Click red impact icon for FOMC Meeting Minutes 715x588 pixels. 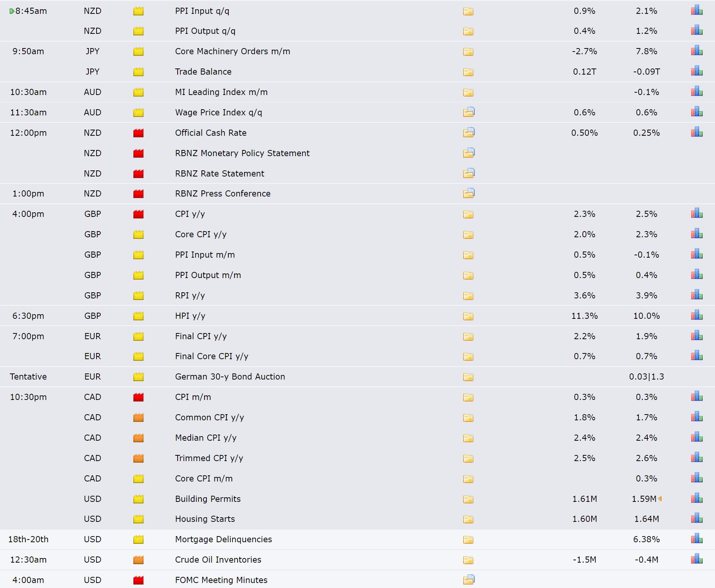[138, 580]
